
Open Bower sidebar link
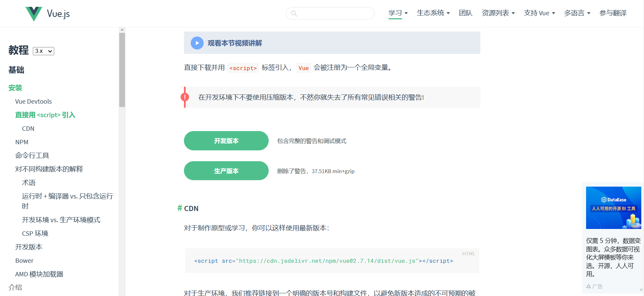[24, 260]
